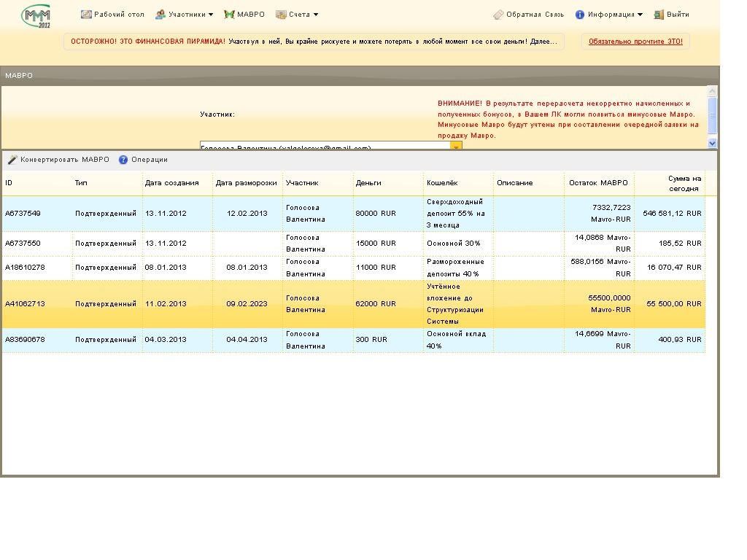747x560 pixels.
Task: Click the Операции question-mark icon
Action: pos(123,160)
